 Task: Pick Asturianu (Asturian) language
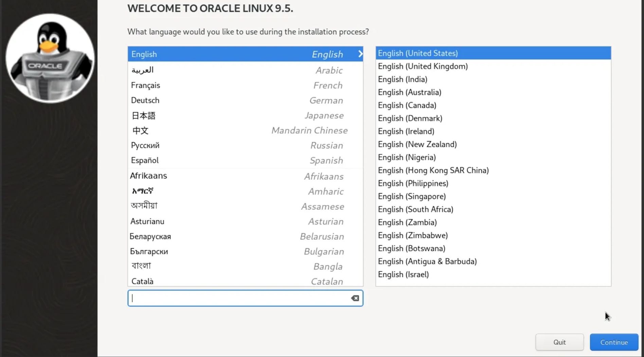click(x=245, y=221)
